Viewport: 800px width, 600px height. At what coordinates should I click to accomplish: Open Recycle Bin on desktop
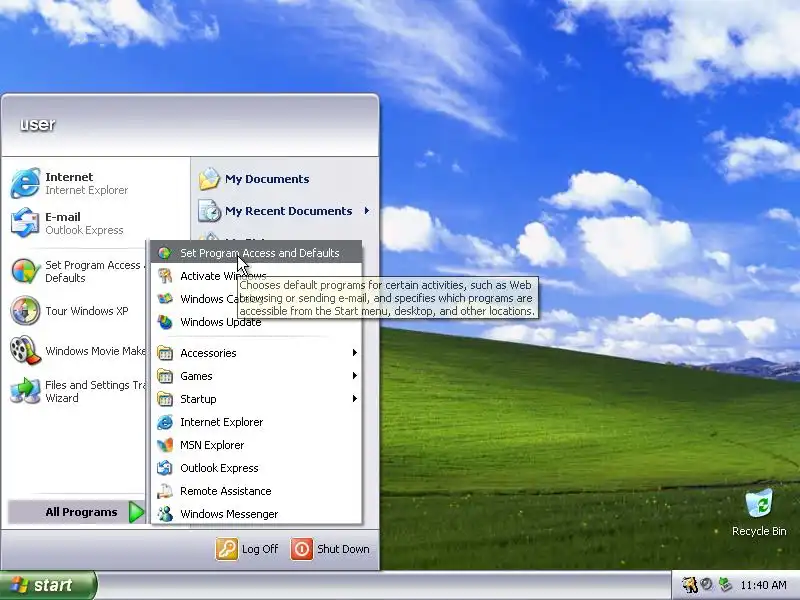(759, 505)
